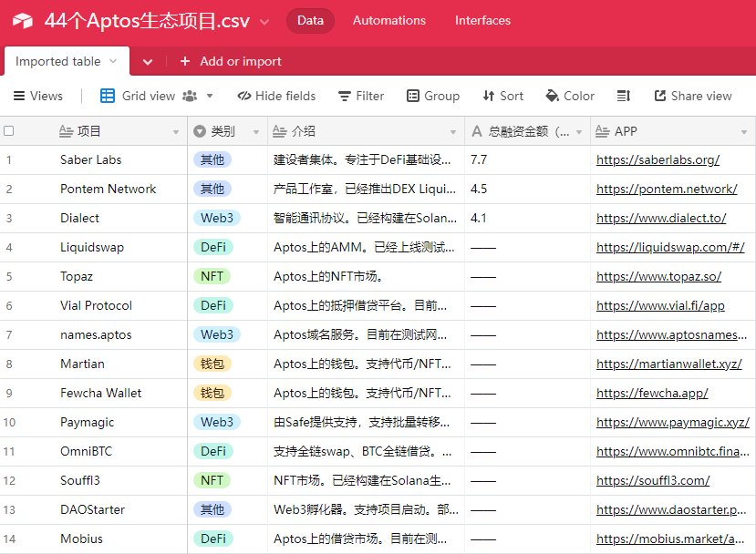The image size is (756, 554).
Task: Click the Airtable box logo icon
Action: point(22,21)
